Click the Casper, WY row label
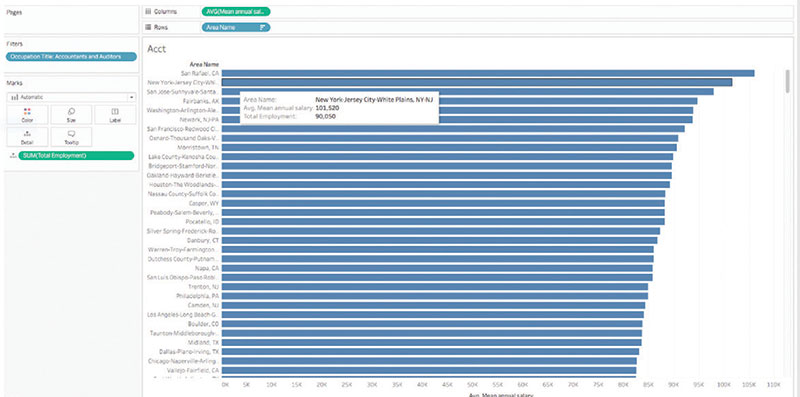The height and width of the screenshot is (397, 800). tap(204, 203)
